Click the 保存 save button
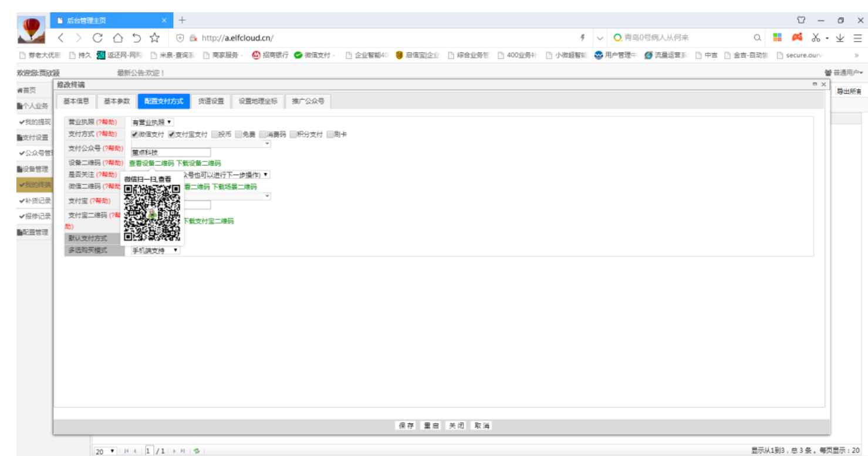This screenshot has width=868, height=456. tap(406, 425)
